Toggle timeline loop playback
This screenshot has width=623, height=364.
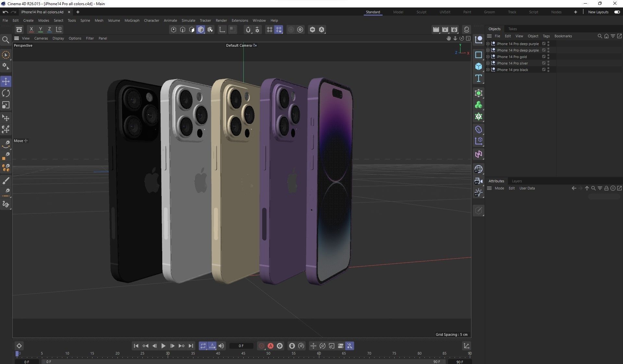pos(203,346)
